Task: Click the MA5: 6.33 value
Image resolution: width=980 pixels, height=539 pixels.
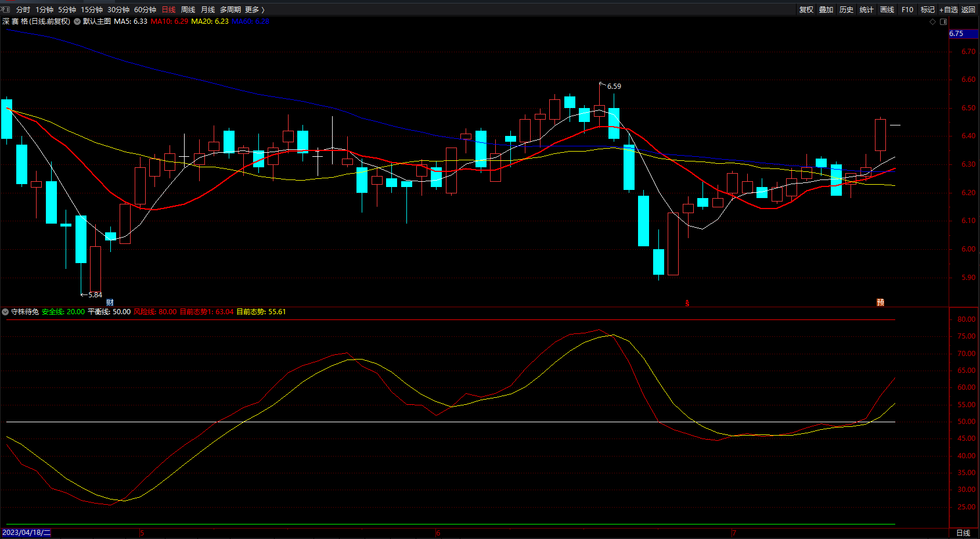Action: click(131, 21)
